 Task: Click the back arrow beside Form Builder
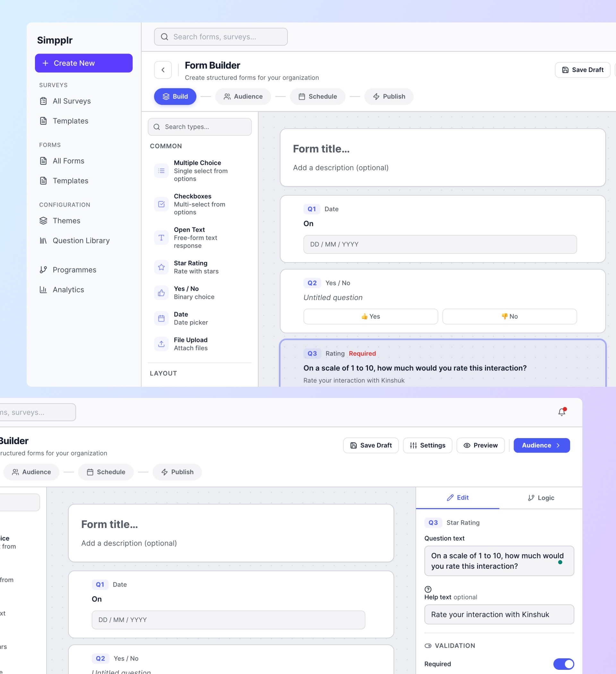pyautogui.click(x=163, y=70)
